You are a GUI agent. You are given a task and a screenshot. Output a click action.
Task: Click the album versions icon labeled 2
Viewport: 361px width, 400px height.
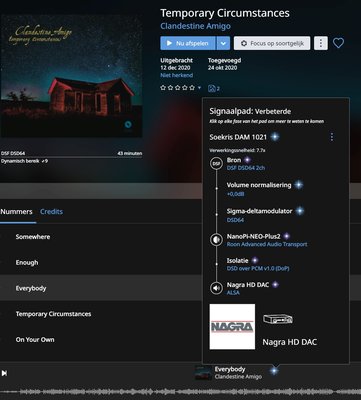tap(214, 88)
